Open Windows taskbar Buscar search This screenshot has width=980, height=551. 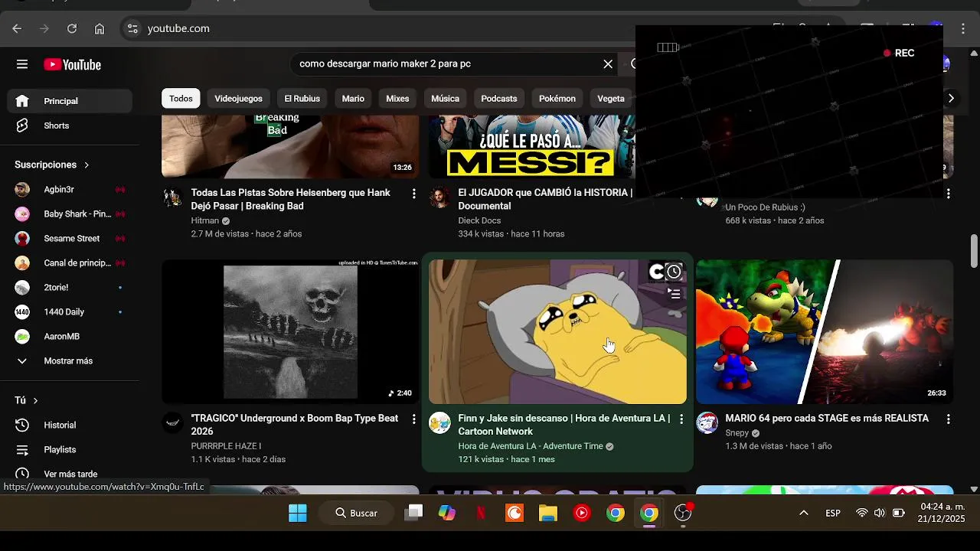pyautogui.click(x=358, y=513)
